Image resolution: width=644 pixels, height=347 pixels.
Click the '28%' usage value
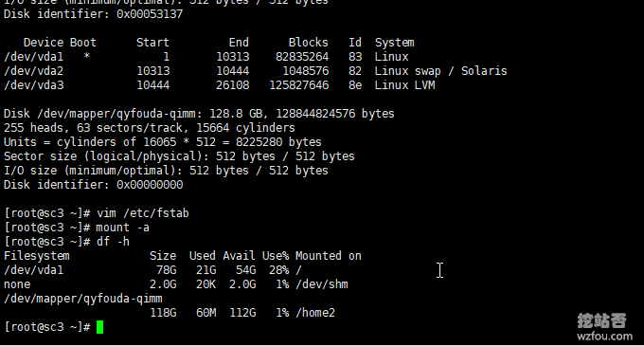(x=278, y=270)
